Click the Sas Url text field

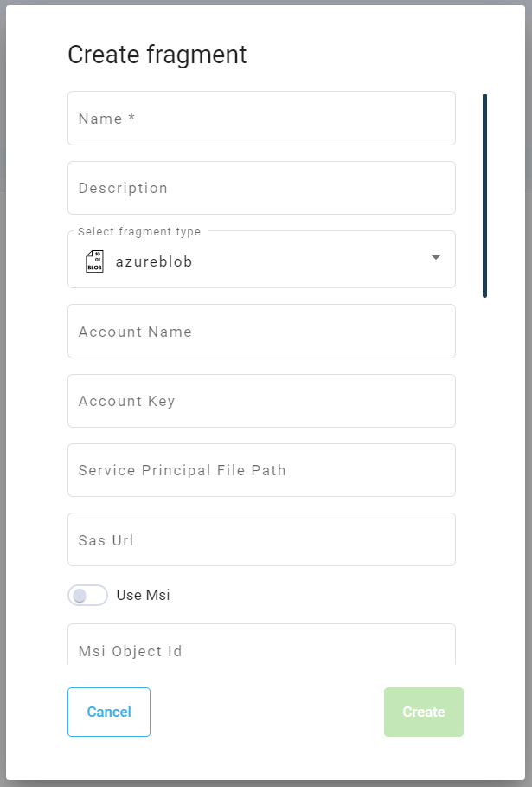pyautogui.click(x=261, y=539)
